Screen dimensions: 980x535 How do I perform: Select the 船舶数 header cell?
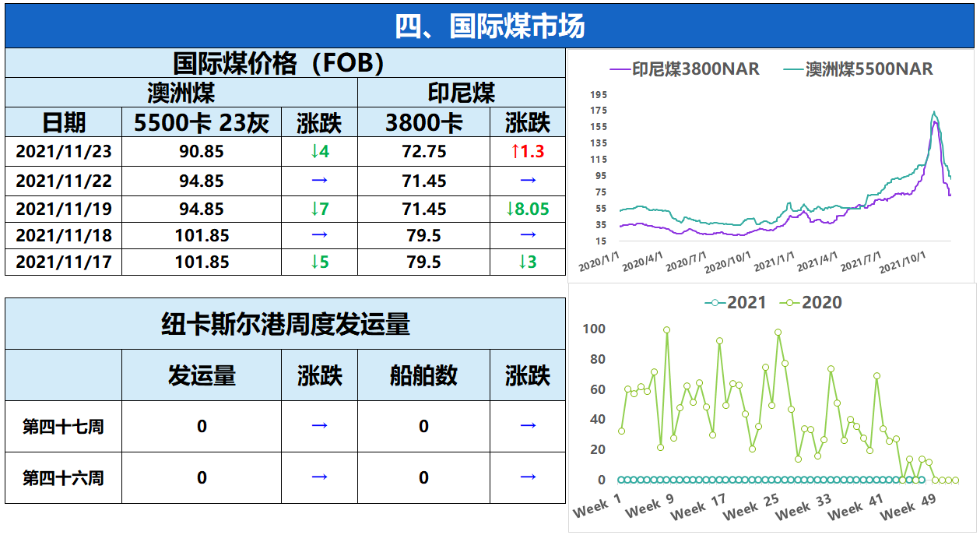(x=424, y=375)
